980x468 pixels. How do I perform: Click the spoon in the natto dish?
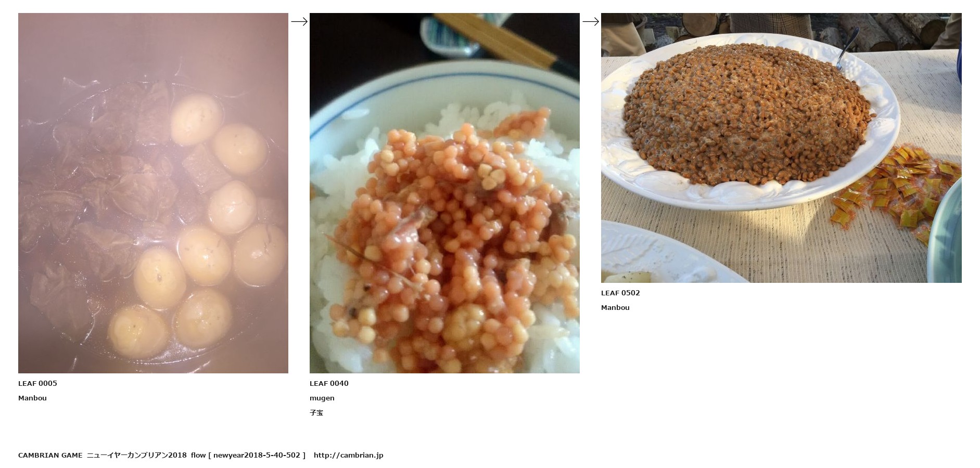pos(846,48)
